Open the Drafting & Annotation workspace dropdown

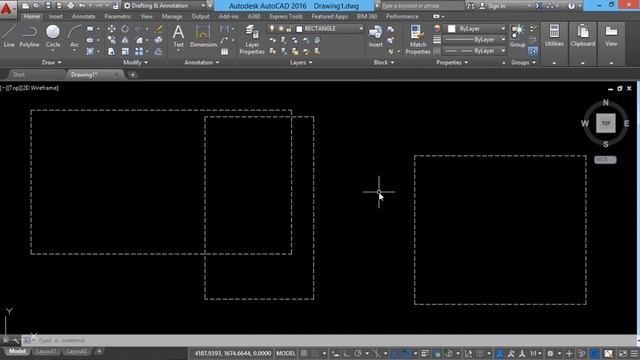coord(164,6)
